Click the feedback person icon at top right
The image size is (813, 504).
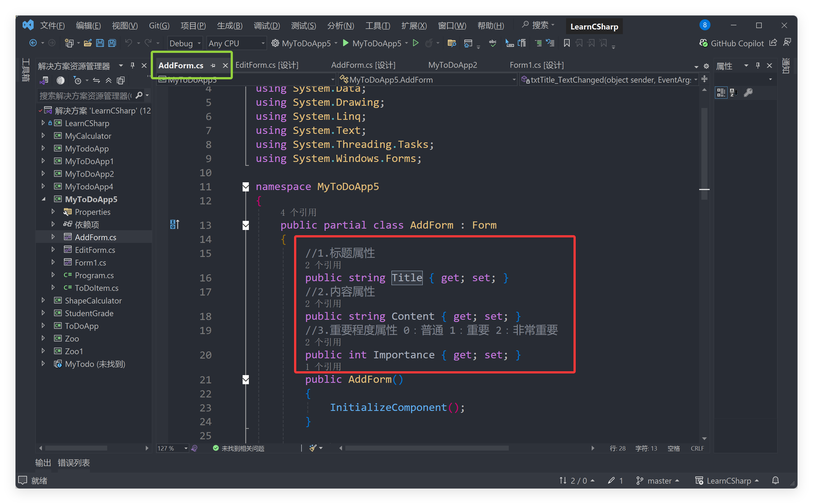point(787,42)
